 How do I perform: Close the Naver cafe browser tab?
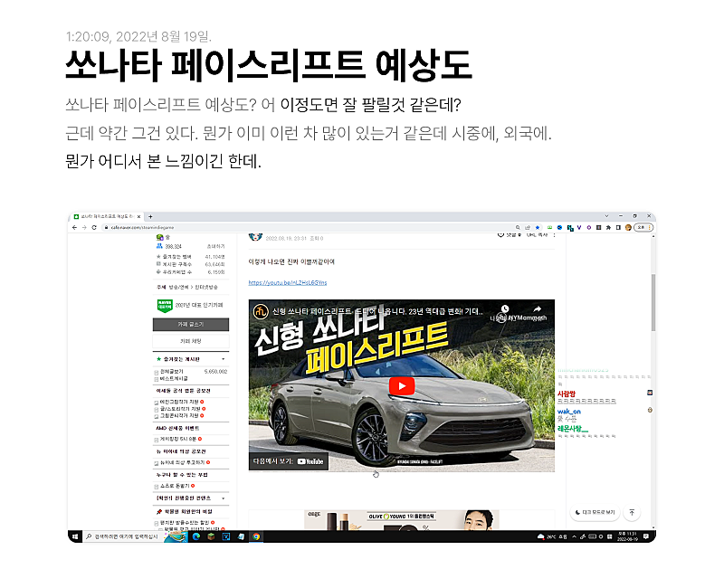coord(139,216)
